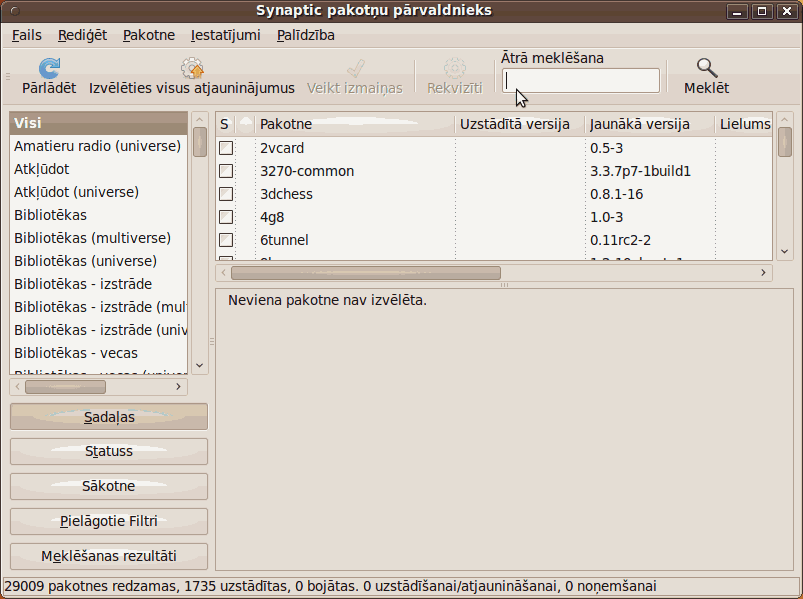Click package list scroll-up arrow

[x=785, y=119]
